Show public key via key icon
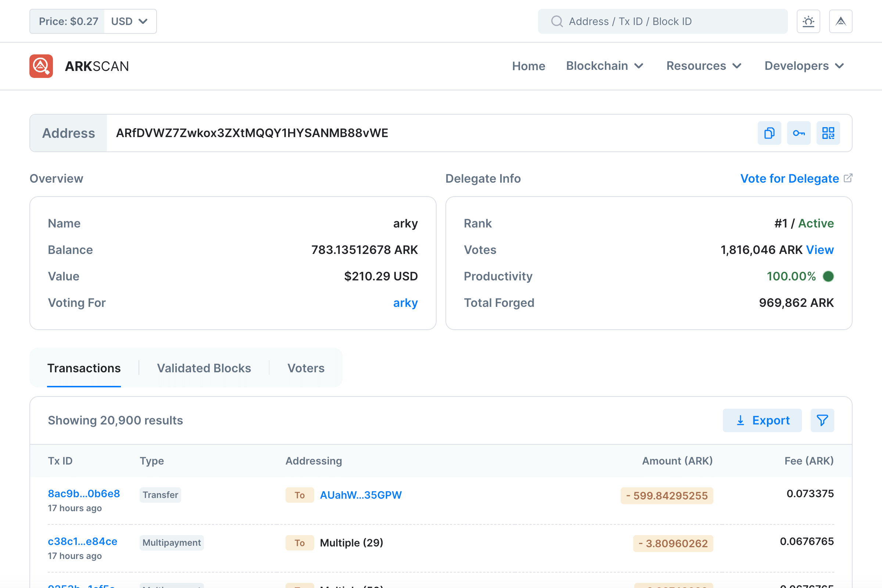Screen dimensions: 882x588 click(798, 133)
